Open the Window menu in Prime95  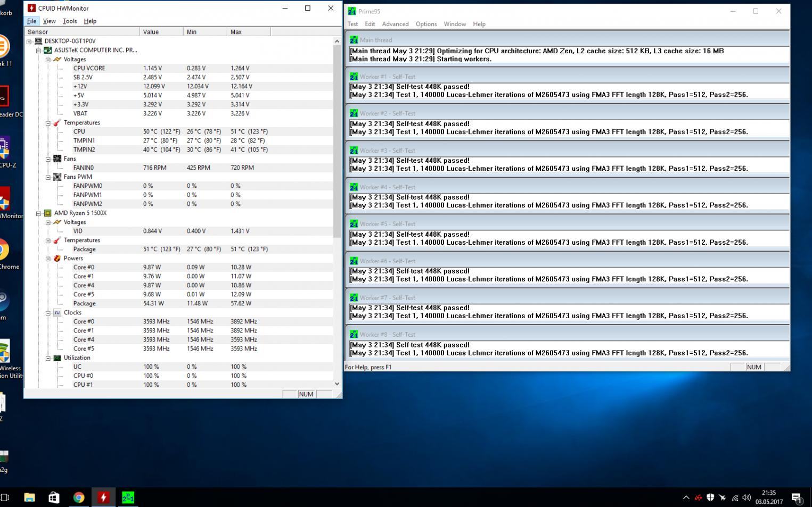tap(455, 24)
